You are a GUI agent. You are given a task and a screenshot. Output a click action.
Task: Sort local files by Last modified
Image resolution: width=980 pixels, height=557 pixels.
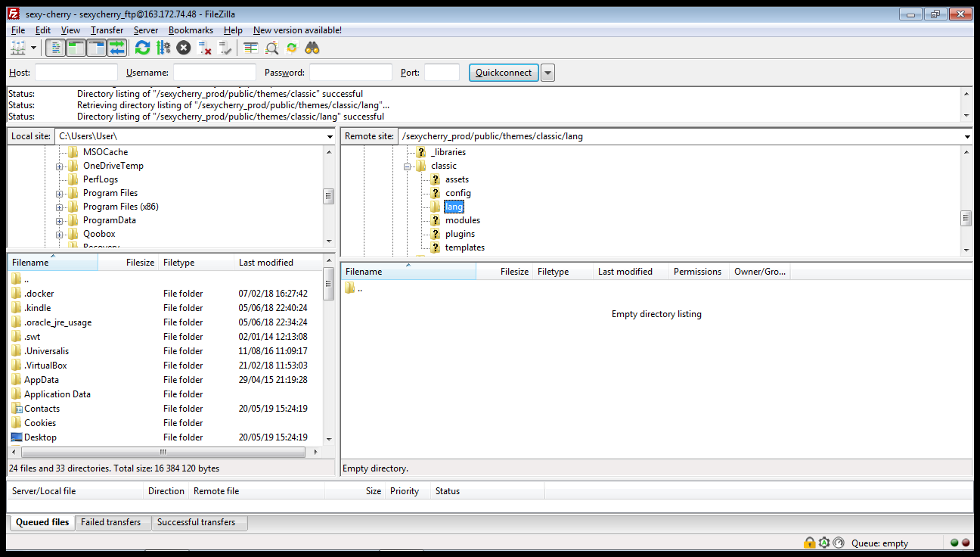tap(278, 263)
